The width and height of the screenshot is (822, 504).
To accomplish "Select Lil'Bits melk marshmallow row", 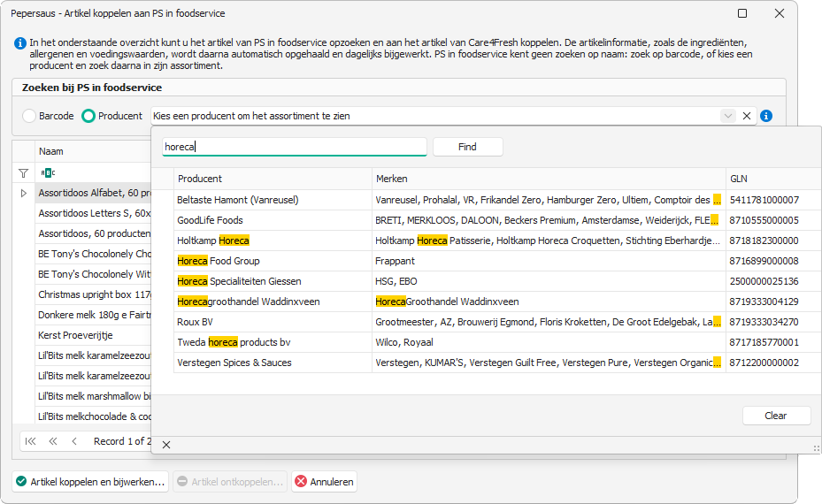I will (x=93, y=396).
